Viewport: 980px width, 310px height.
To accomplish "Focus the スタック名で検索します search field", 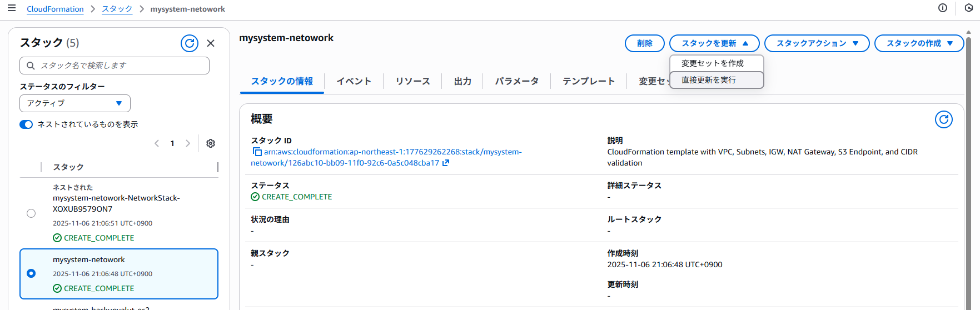I will click(115, 66).
